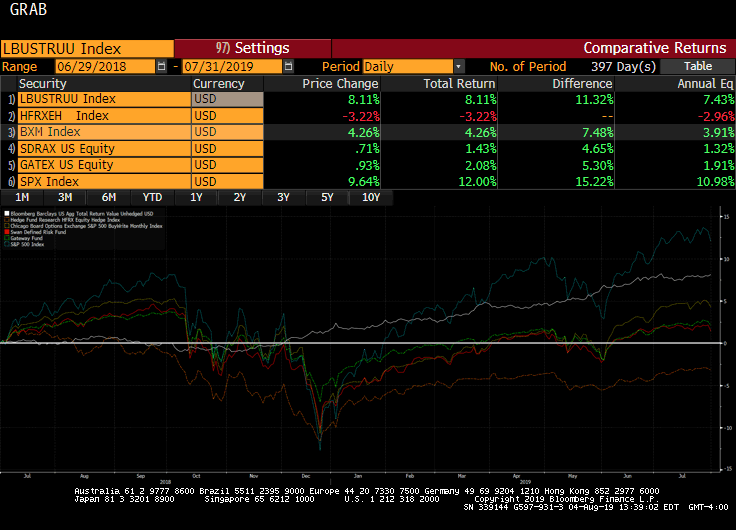Screen dimensions: 736x530
Task: Click USD currency for LBUSTRUU Index row
Action: point(228,99)
